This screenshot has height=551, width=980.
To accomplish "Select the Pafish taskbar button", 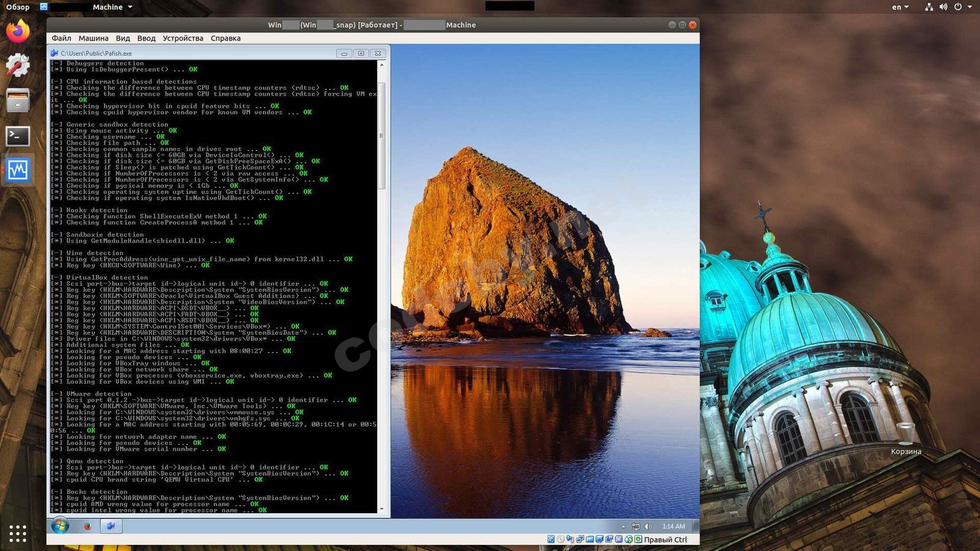I will pyautogui.click(x=111, y=526).
